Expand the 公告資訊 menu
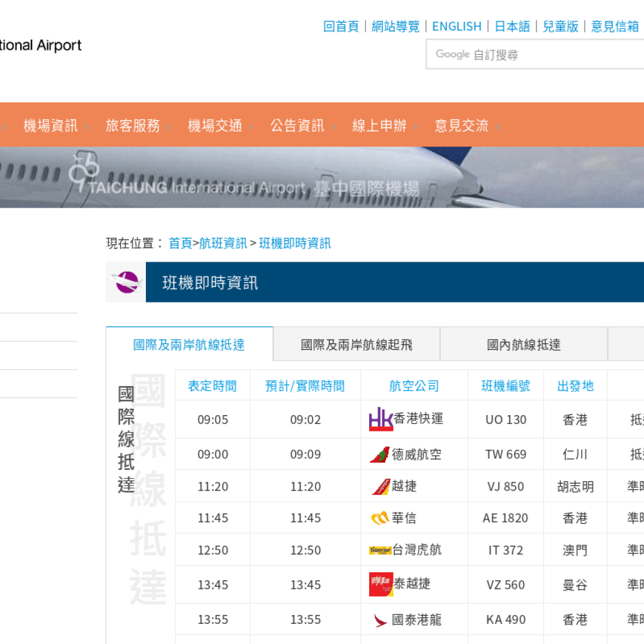644x644 pixels. (297, 125)
